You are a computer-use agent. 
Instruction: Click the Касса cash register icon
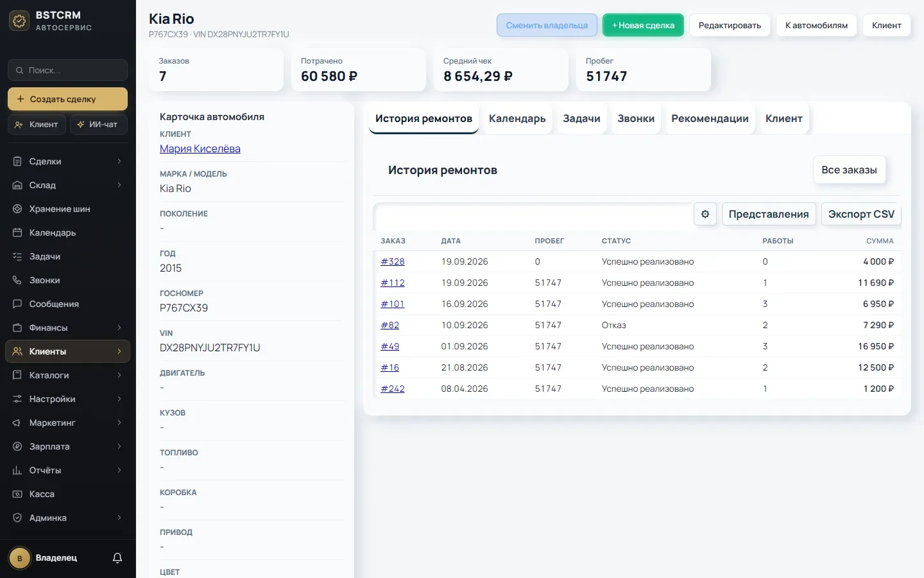[17, 494]
